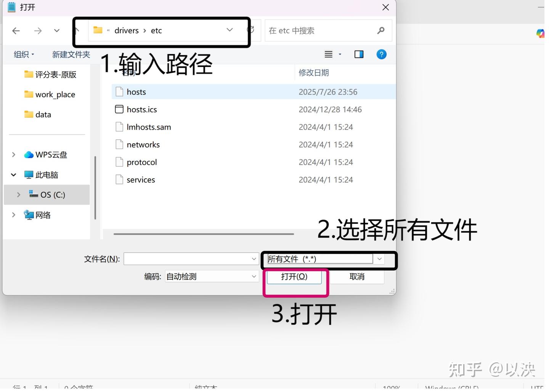Click the 打开(O) button
Image resolution: width=549 pixels, height=392 pixels.
[295, 277]
